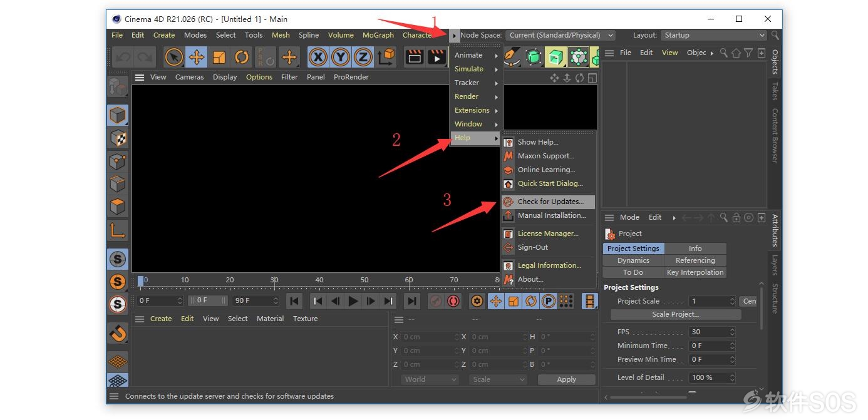
Task: Select the Live Selection tool
Action: [174, 58]
